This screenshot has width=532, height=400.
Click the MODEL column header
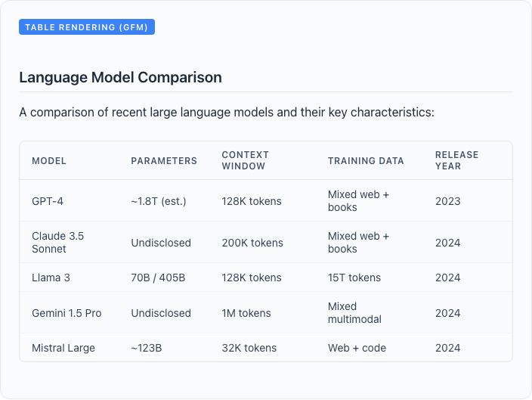49,160
